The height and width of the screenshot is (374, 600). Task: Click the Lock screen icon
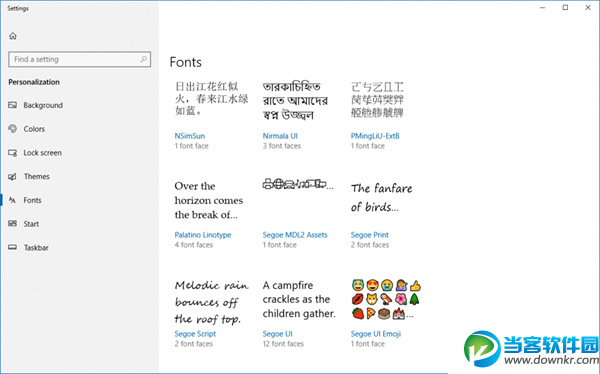click(13, 153)
